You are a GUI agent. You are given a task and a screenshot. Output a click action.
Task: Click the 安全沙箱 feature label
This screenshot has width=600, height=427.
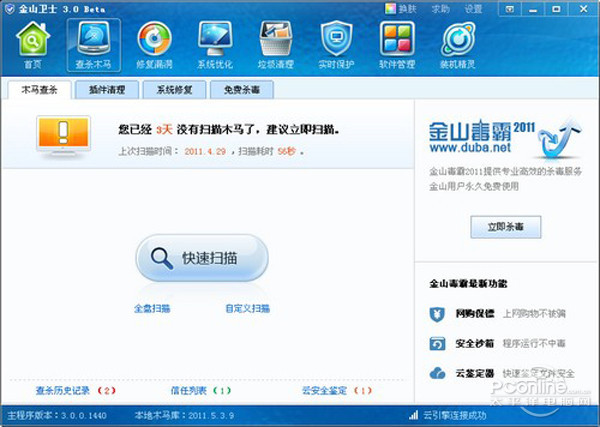475,344
